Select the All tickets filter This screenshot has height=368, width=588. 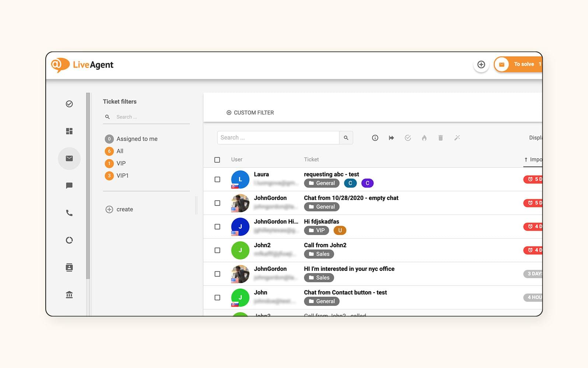coord(114,151)
